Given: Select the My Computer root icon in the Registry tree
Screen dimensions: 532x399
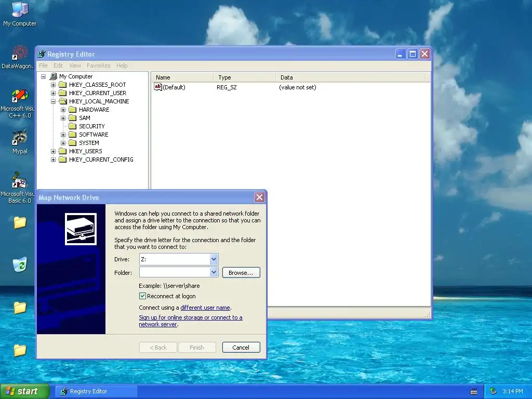Looking at the screenshot, I should [54, 76].
